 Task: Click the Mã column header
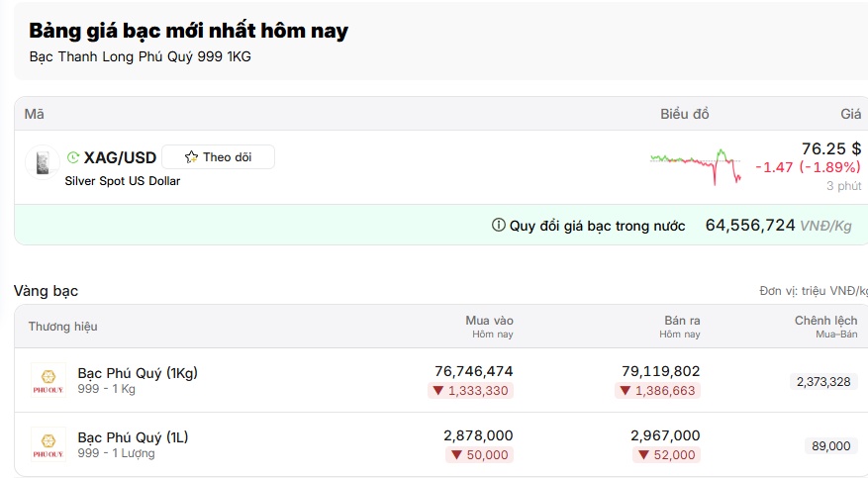[x=35, y=114]
